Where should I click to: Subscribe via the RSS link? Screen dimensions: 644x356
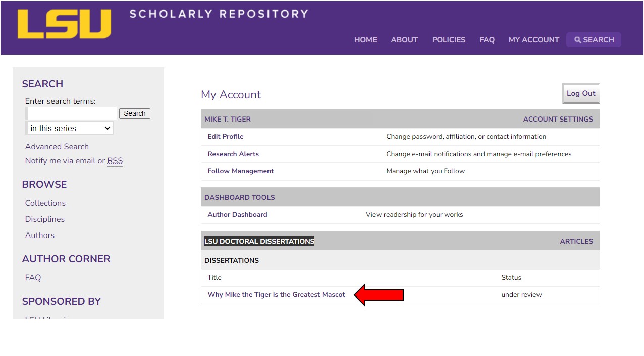(115, 160)
